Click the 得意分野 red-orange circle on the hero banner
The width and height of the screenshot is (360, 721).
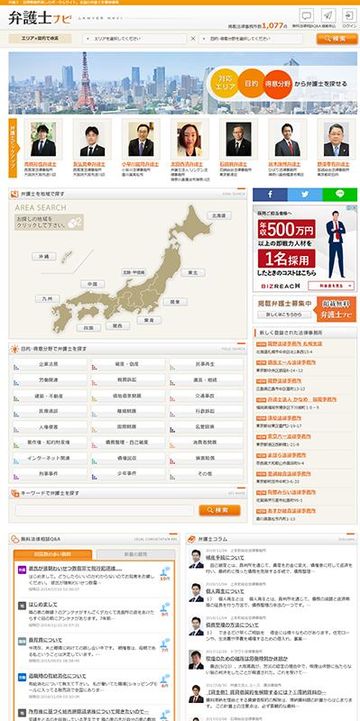[x=278, y=84]
